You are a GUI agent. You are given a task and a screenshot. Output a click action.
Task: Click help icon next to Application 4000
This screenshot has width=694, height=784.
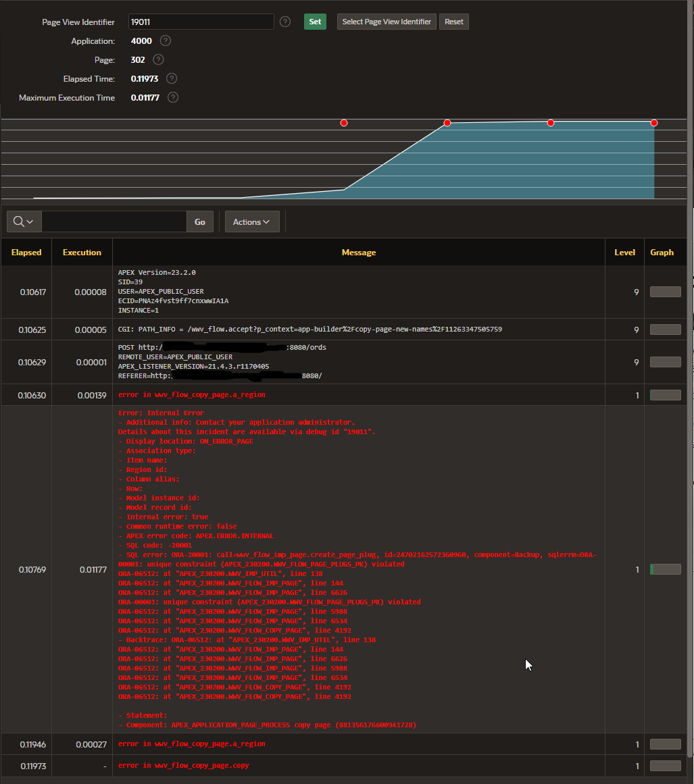point(165,41)
